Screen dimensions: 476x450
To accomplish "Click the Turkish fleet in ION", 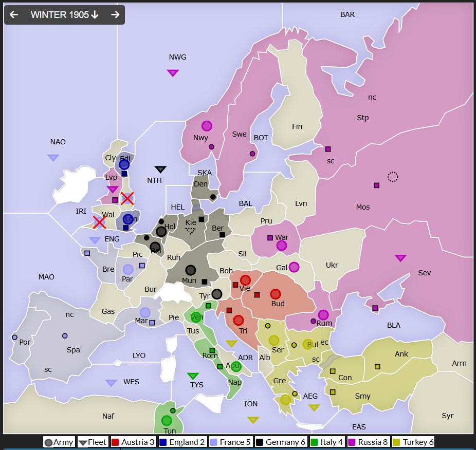I will click(x=252, y=420).
